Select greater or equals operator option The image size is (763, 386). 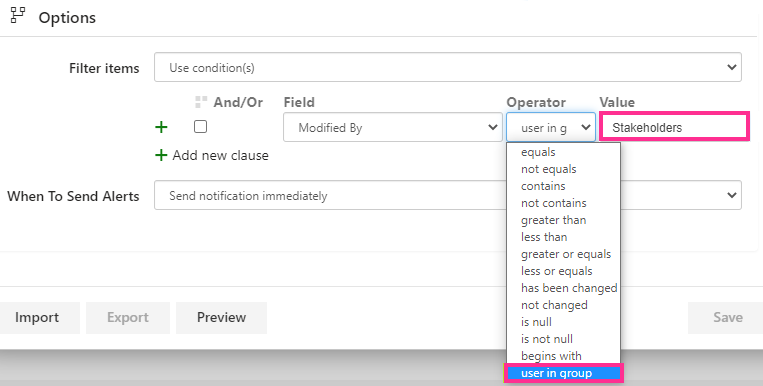pyautogui.click(x=563, y=255)
